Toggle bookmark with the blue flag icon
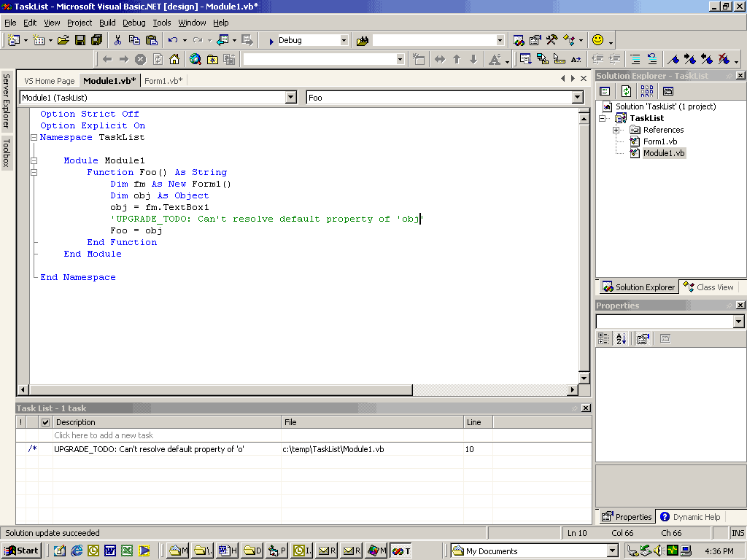 pyautogui.click(x=673, y=59)
